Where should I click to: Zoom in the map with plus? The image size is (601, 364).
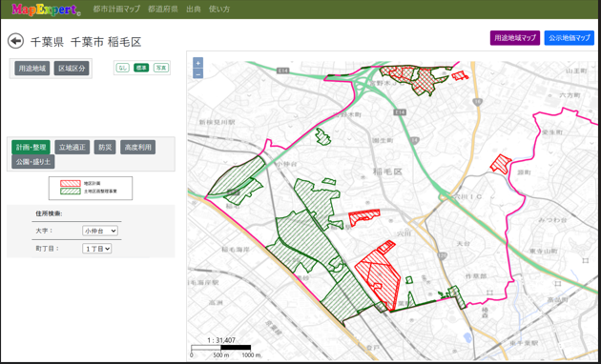[x=197, y=63]
